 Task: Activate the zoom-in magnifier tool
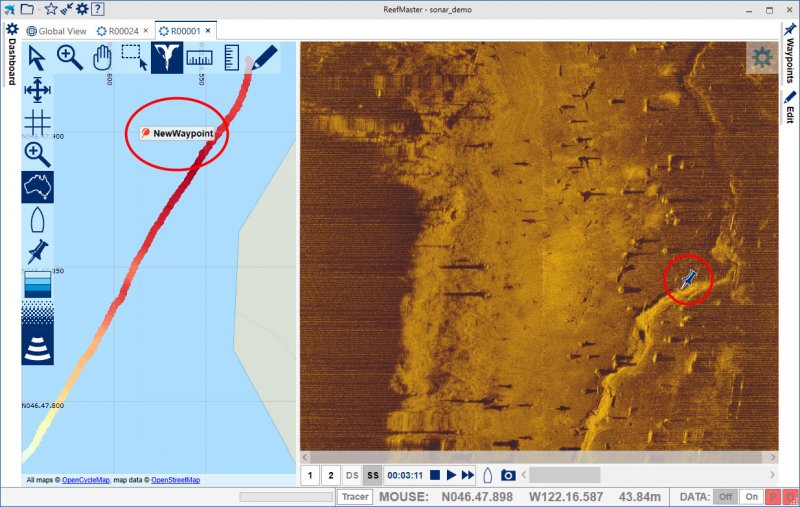click(69, 58)
